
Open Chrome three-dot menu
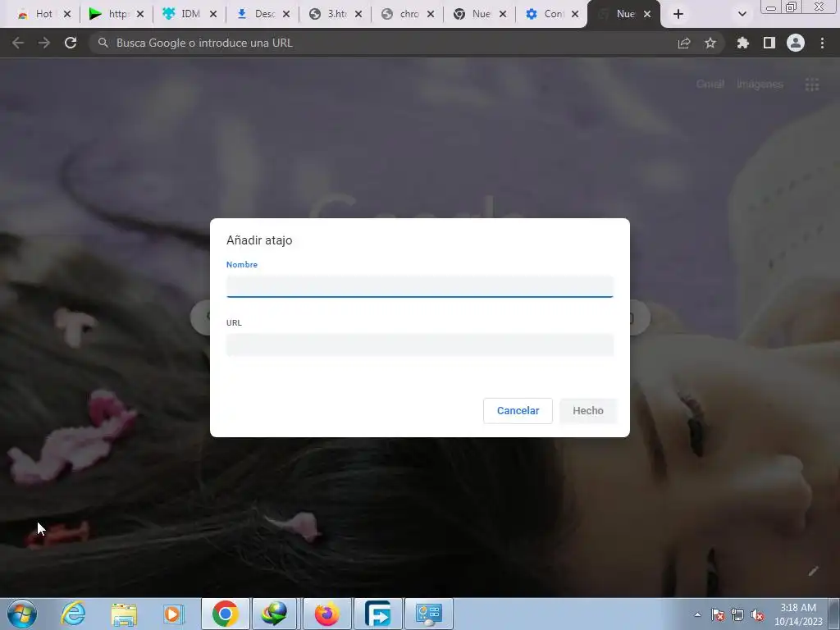click(822, 43)
